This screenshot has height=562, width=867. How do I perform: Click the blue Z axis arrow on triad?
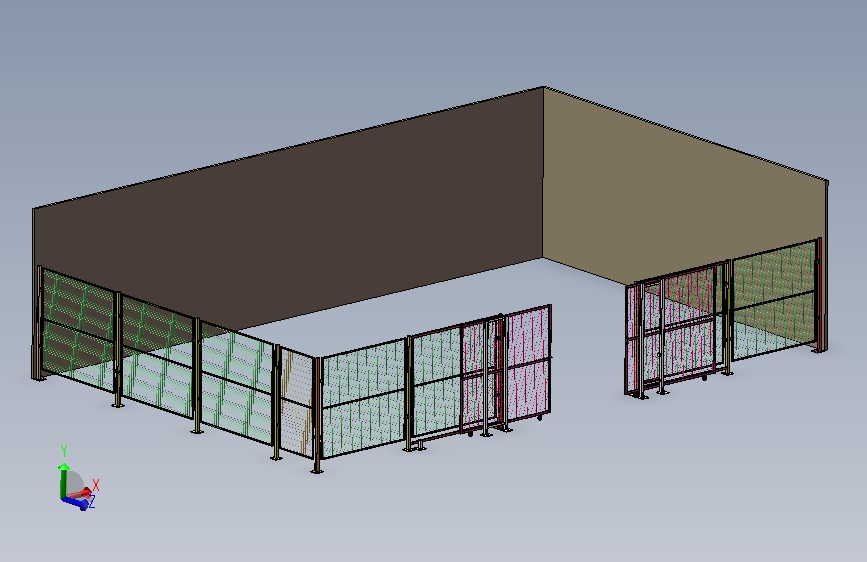tap(76, 502)
